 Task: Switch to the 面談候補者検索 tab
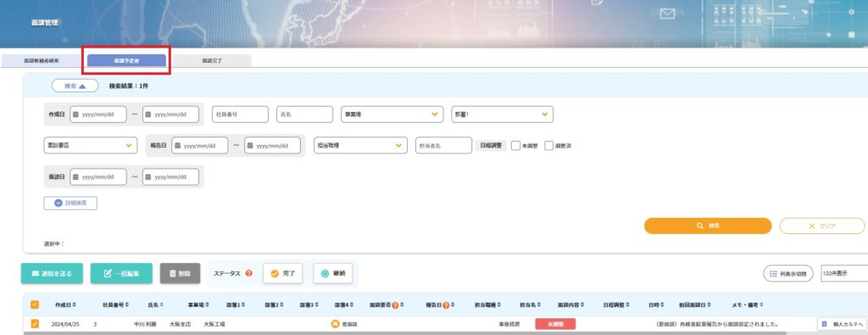(42, 61)
